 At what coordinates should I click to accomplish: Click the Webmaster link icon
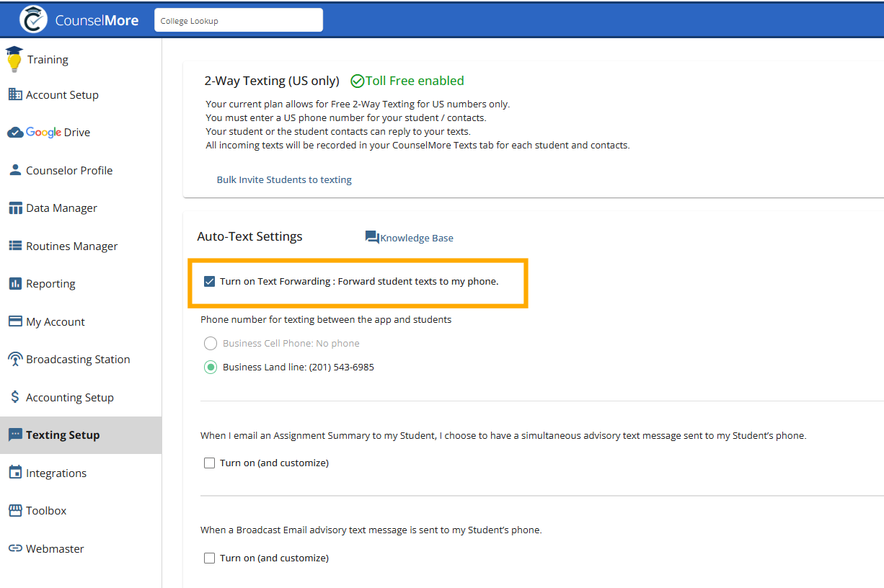click(15, 548)
